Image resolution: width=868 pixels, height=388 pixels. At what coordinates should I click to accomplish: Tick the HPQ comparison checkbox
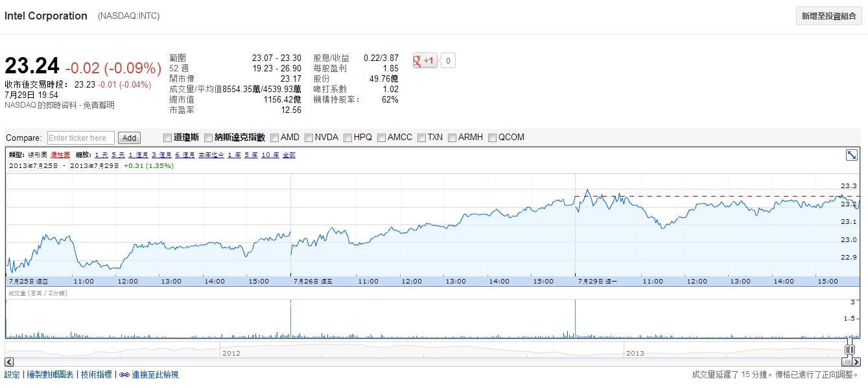click(348, 138)
